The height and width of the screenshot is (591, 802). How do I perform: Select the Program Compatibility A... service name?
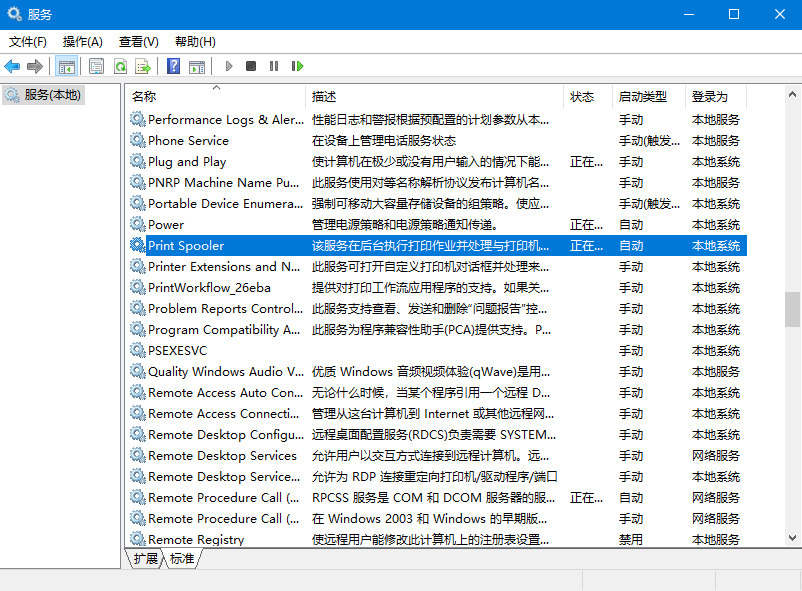224,330
